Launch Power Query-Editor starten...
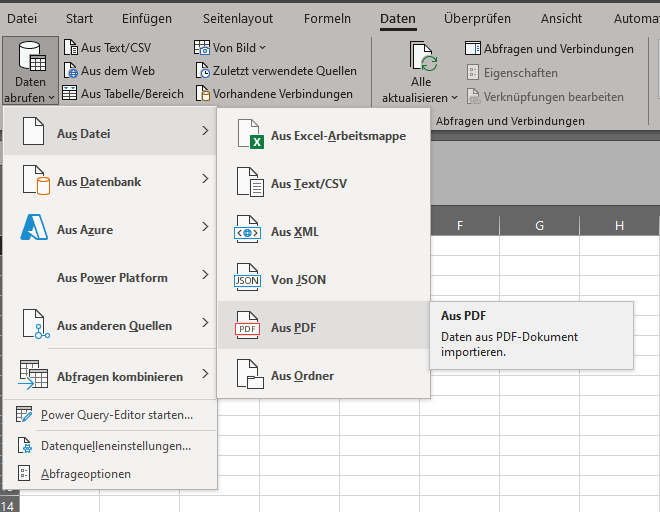Image resolution: width=660 pixels, height=512 pixels. [x=110, y=414]
